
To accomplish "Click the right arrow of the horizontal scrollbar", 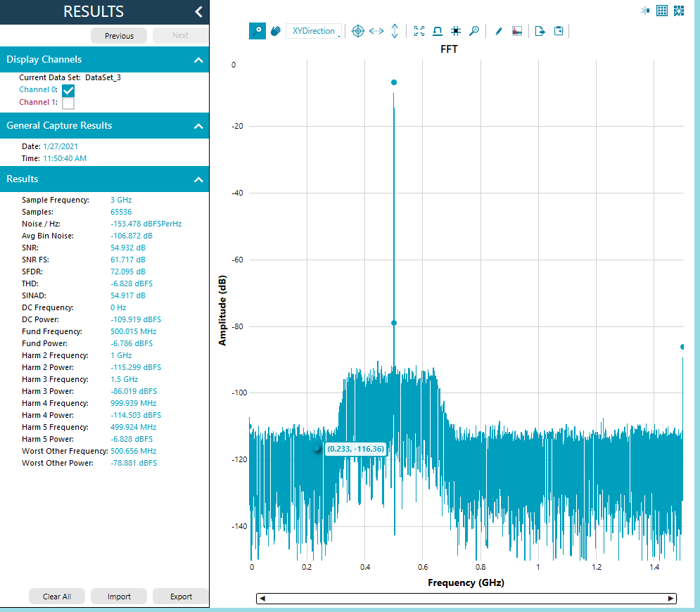I will [x=670, y=598].
